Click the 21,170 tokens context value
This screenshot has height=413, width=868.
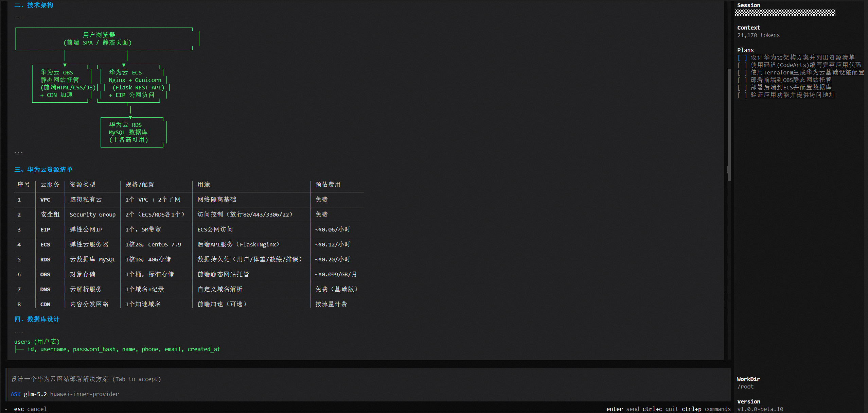coord(758,35)
